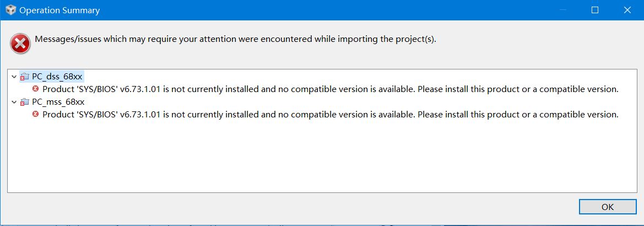644x226 pixels.
Task: Close the Operation Summary dialog
Action: [627, 10]
